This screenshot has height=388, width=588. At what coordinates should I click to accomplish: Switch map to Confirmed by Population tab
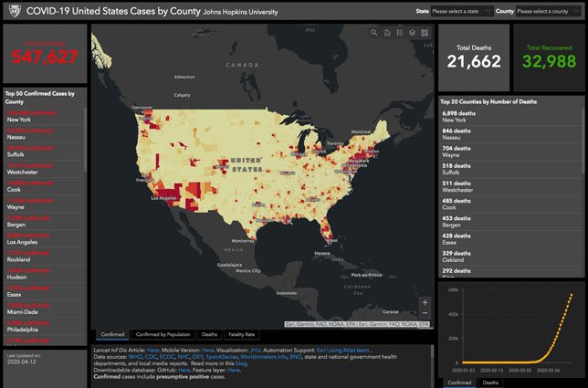point(163,334)
